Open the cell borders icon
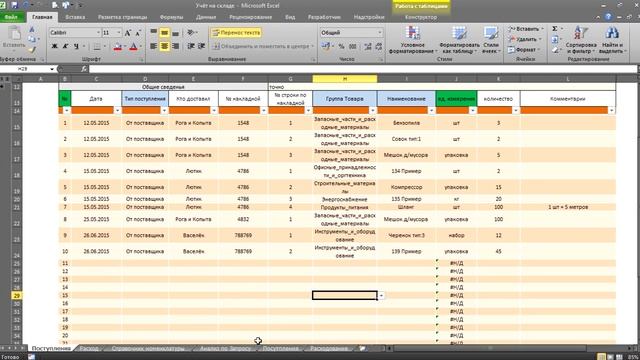This screenshot has height=360, width=640. pos(97,47)
